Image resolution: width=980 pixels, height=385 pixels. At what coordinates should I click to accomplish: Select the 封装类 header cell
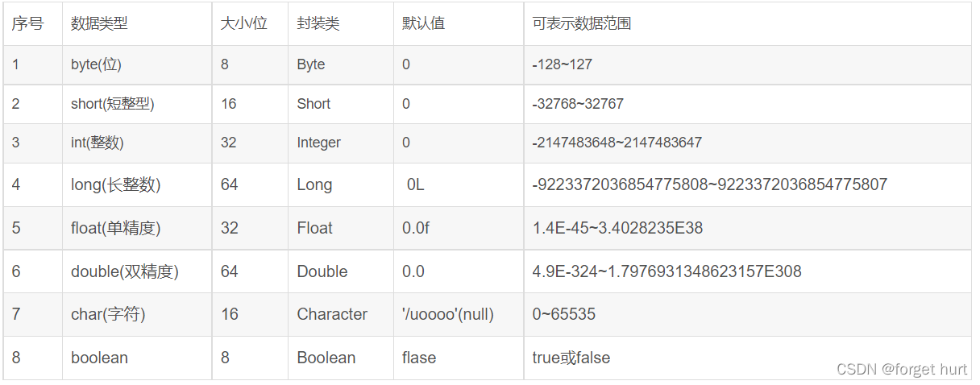(x=341, y=23)
